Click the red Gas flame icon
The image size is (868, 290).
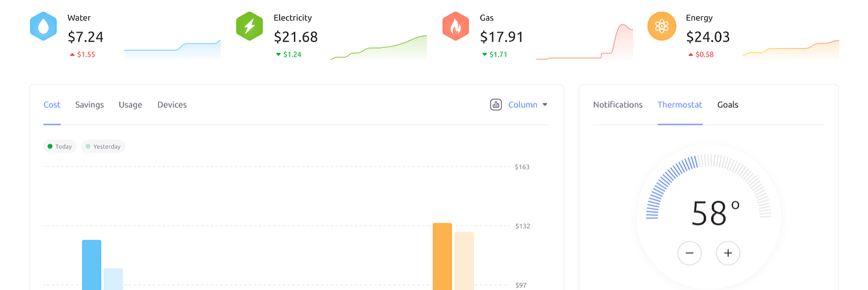456,26
